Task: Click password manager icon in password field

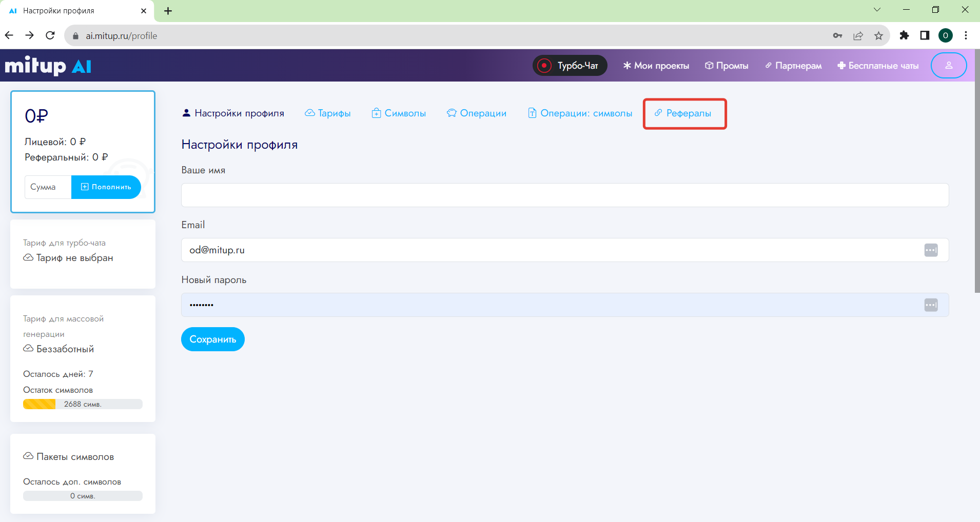Action: (x=931, y=305)
